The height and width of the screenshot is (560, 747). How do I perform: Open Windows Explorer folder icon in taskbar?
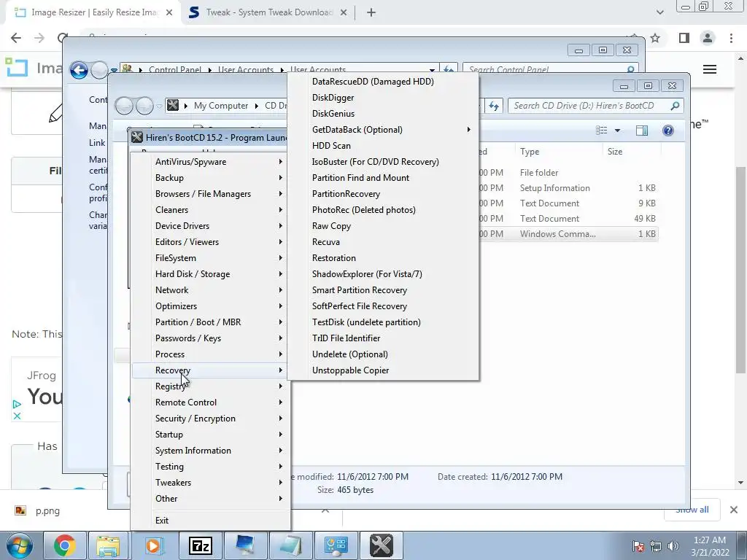click(x=108, y=545)
